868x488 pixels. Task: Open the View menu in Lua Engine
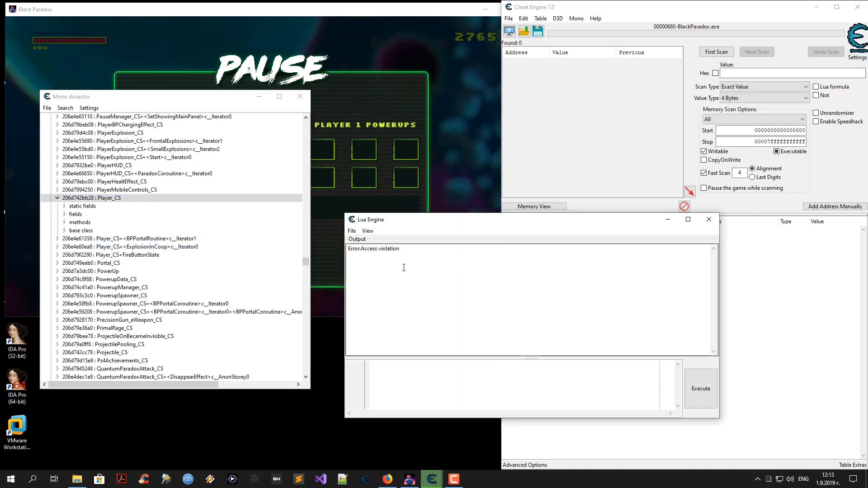coord(368,231)
